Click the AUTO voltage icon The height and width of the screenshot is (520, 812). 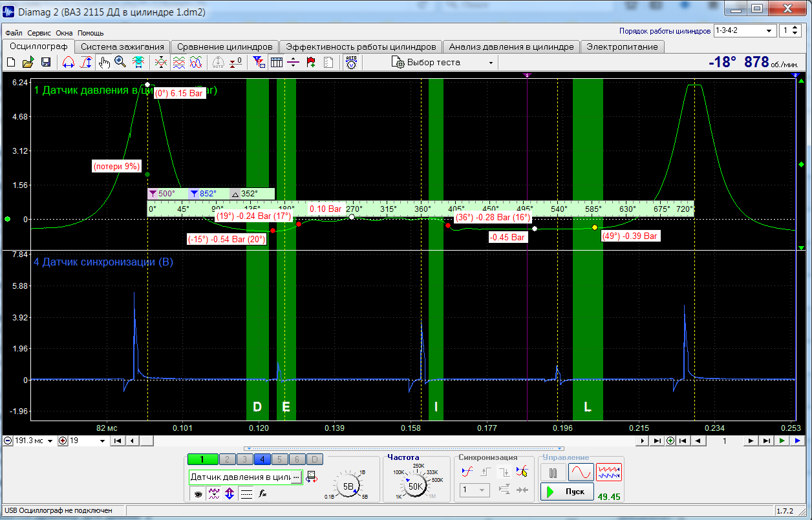pyautogui.click(x=351, y=62)
